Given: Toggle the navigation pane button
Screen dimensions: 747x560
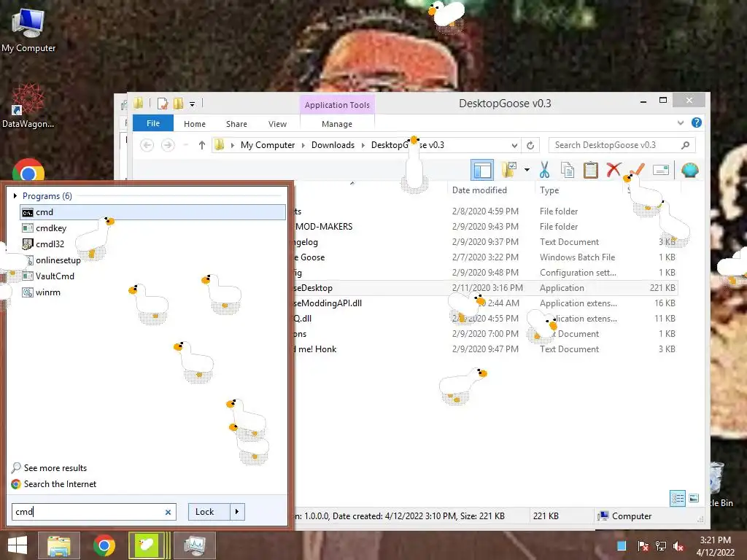Looking at the screenshot, I should [481, 170].
